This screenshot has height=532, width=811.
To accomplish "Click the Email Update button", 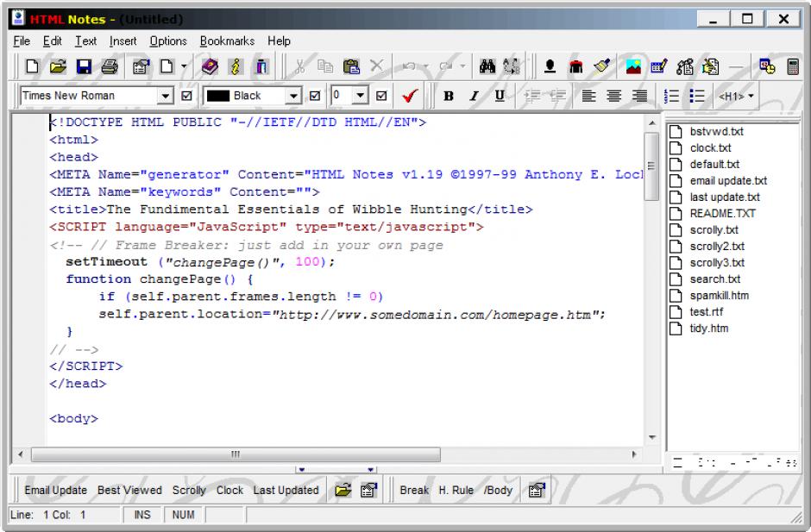I will (x=56, y=490).
